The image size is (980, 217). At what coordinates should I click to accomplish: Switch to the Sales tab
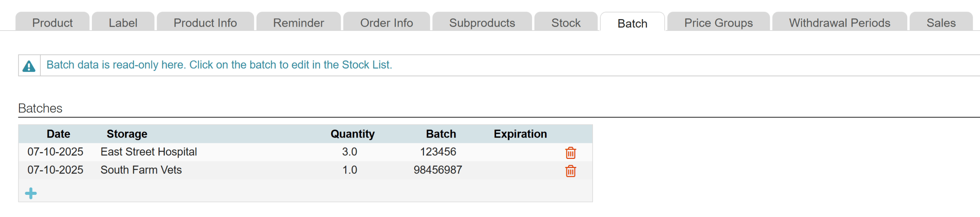(941, 23)
